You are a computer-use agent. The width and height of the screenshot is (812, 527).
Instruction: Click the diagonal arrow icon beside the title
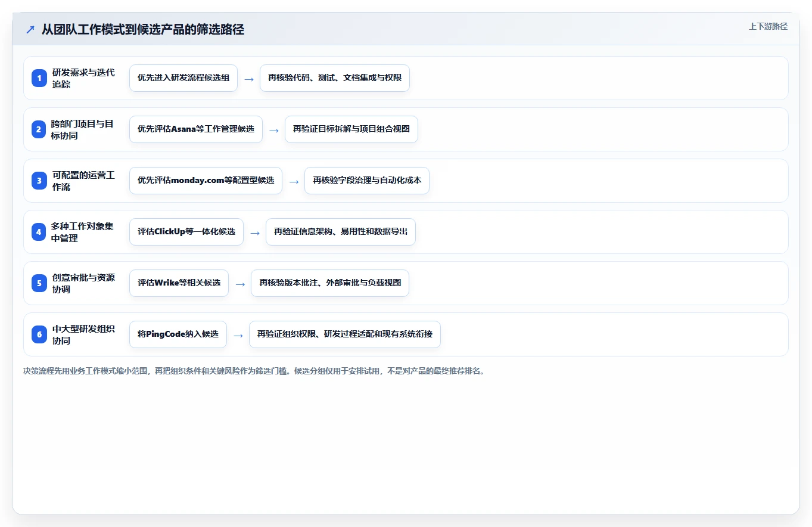click(x=30, y=30)
